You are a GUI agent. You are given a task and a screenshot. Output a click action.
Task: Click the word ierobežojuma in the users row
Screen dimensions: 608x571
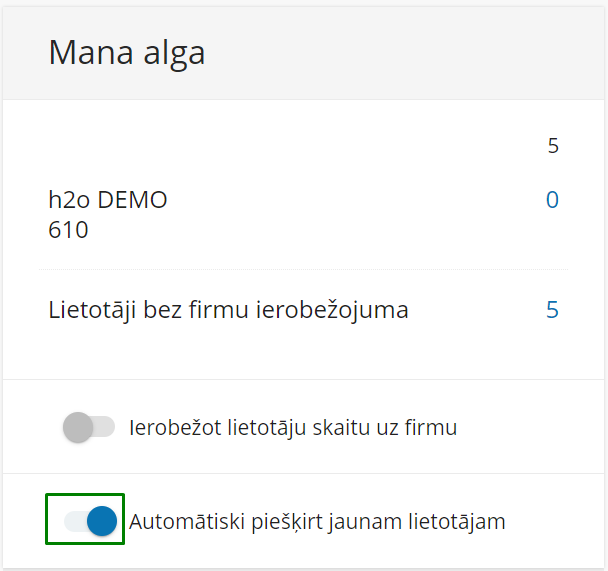point(332,311)
